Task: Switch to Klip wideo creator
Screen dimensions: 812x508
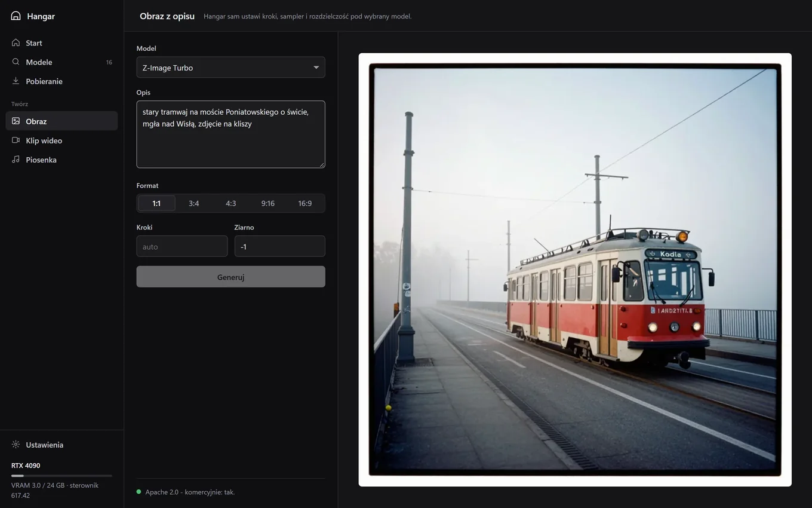Action: pyautogui.click(x=61, y=140)
